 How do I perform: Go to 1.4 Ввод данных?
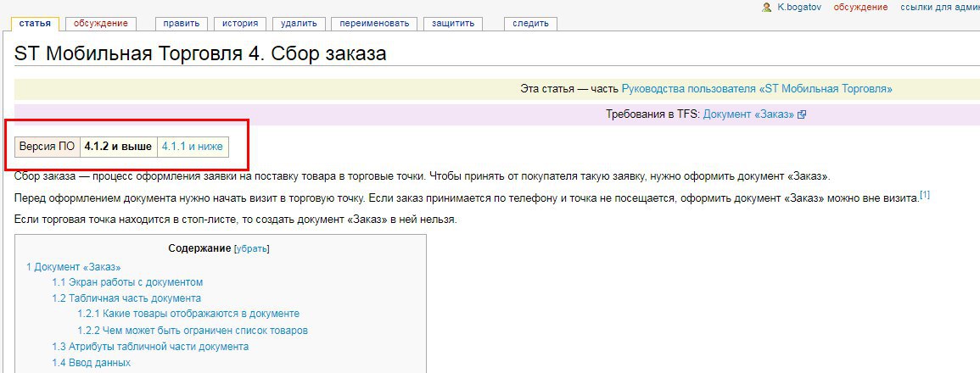(x=92, y=362)
